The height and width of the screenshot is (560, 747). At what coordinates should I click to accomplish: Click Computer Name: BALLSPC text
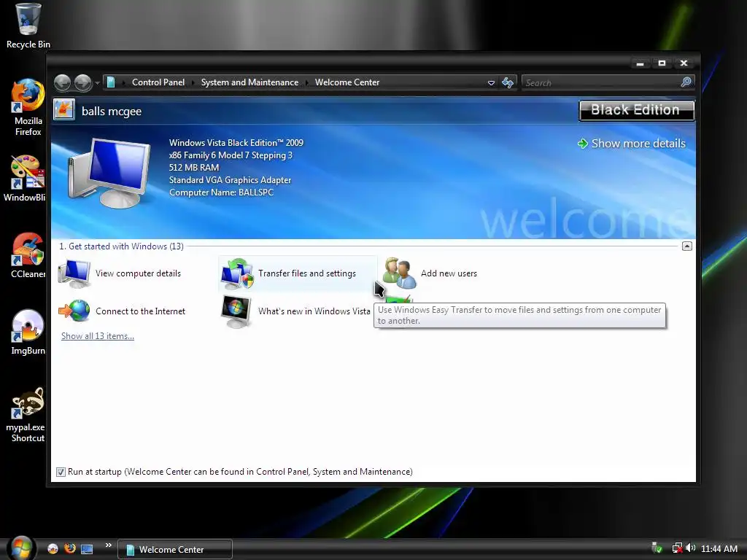pos(221,192)
